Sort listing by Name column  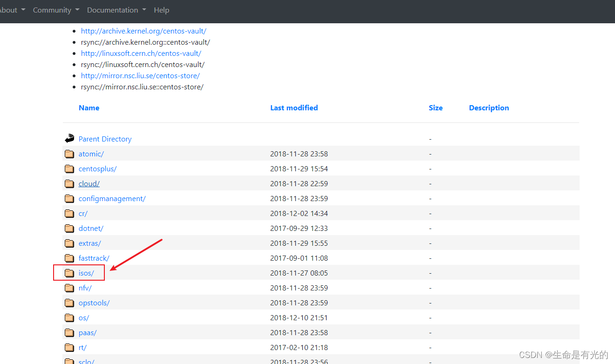click(89, 108)
